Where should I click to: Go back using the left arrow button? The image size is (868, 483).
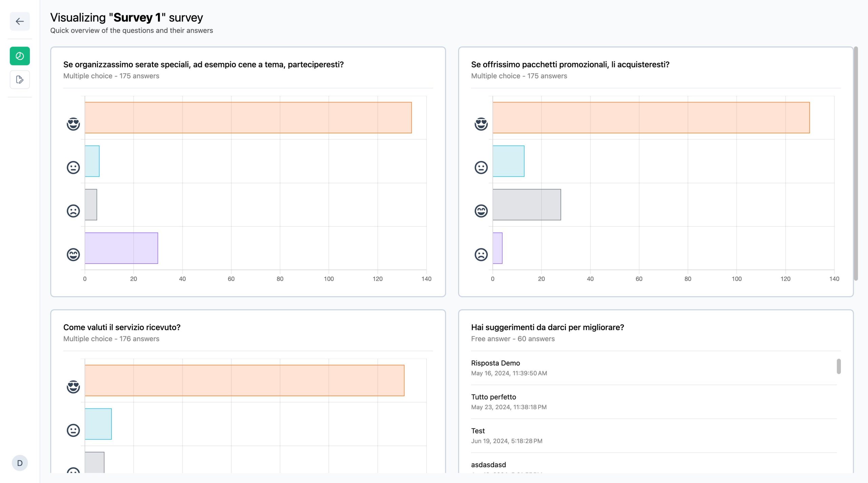[x=20, y=21]
